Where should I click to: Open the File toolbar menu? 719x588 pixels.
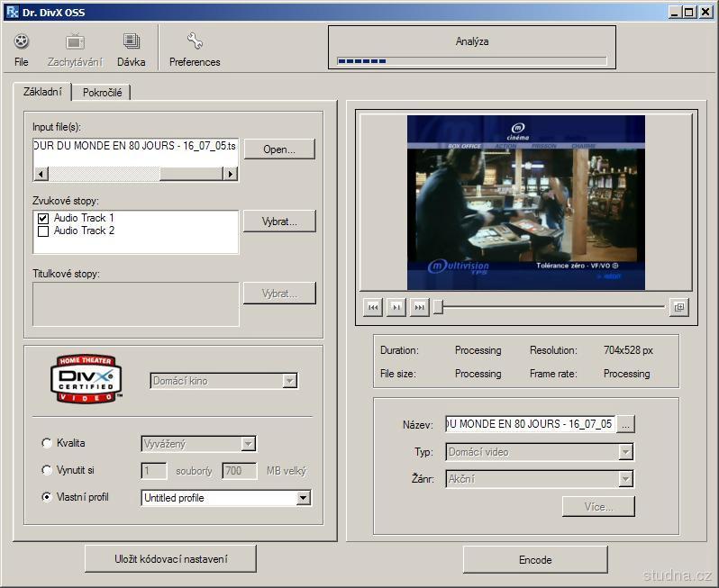tap(22, 49)
